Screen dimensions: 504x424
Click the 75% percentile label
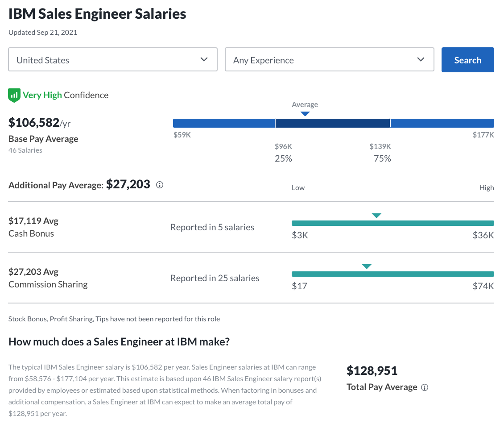click(x=383, y=158)
